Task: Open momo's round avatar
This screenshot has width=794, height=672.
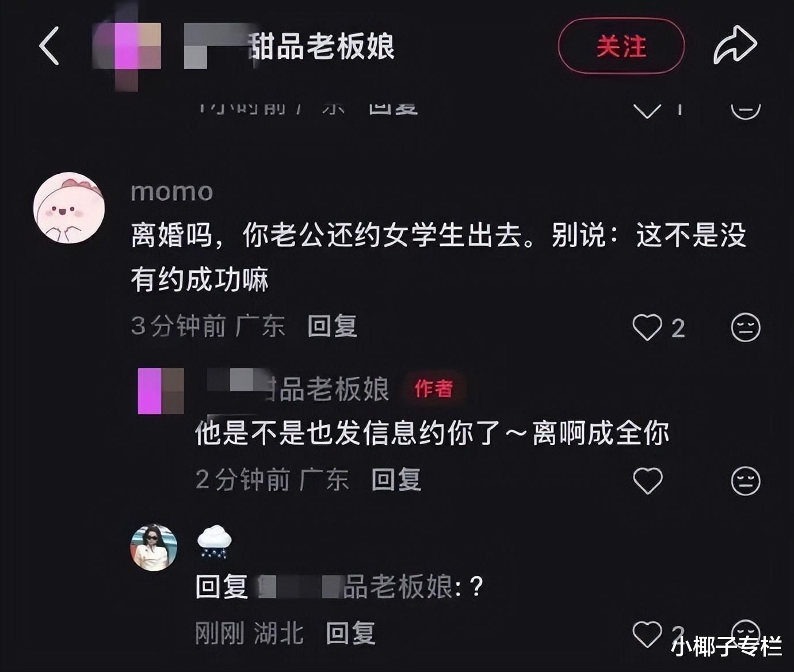Action: pyautogui.click(x=69, y=208)
